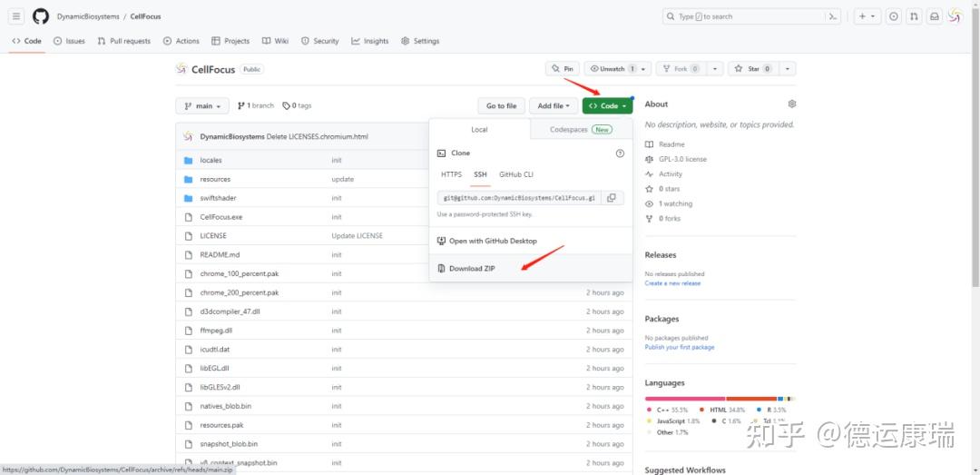Open the Activity link in About

(x=663, y=174)
